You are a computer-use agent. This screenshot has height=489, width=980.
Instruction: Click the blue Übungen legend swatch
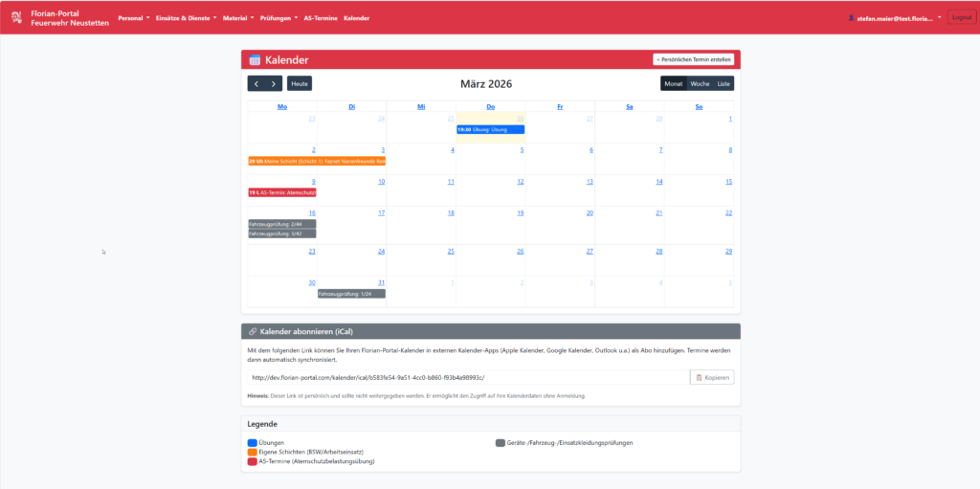pos(253,443)
